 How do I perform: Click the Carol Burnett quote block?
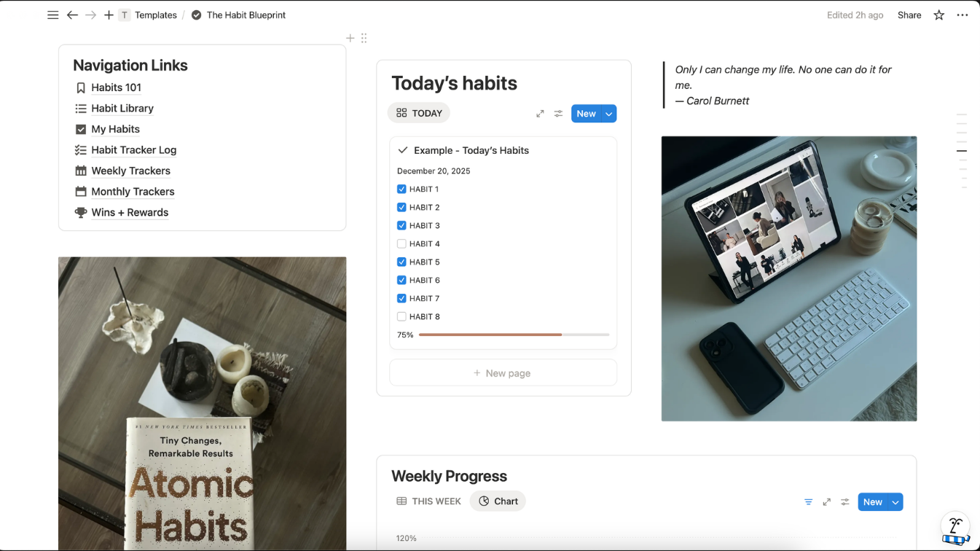pyautogui.click(x=789, y=85)
